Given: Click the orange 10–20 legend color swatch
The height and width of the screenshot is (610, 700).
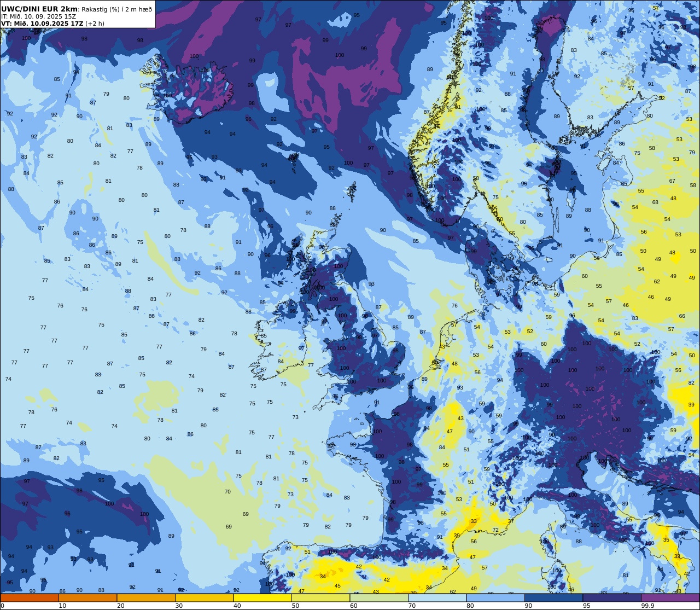Looking at the screenshot, I should coord(88,597).
